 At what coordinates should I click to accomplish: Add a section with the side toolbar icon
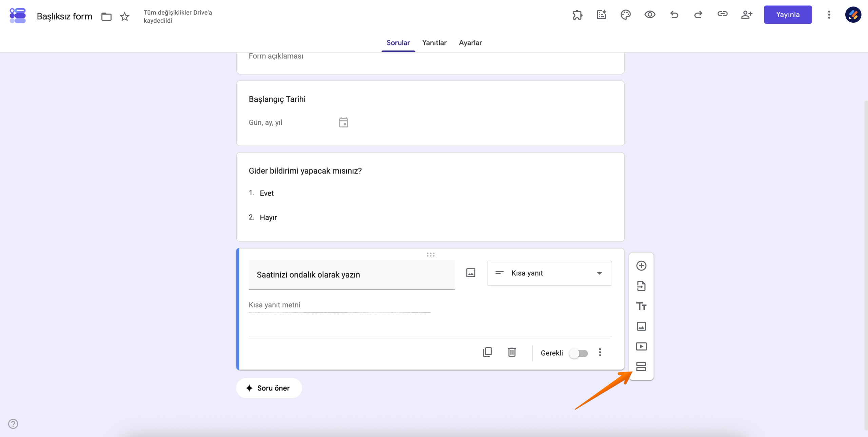coord(641,366)
